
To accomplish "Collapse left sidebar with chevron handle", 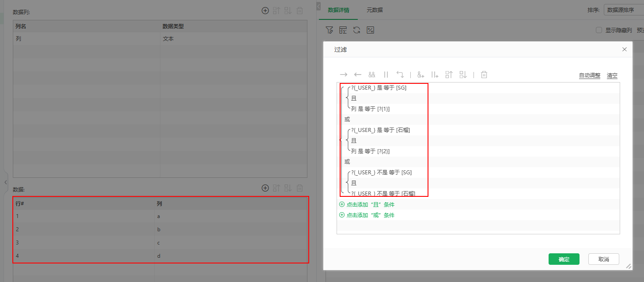I will click(x=6, y=182).
